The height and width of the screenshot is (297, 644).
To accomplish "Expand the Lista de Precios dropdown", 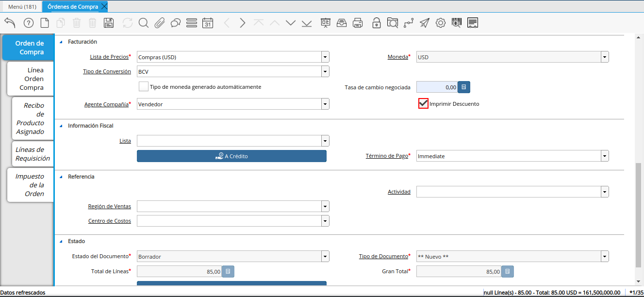I will (x=325, y=57).
